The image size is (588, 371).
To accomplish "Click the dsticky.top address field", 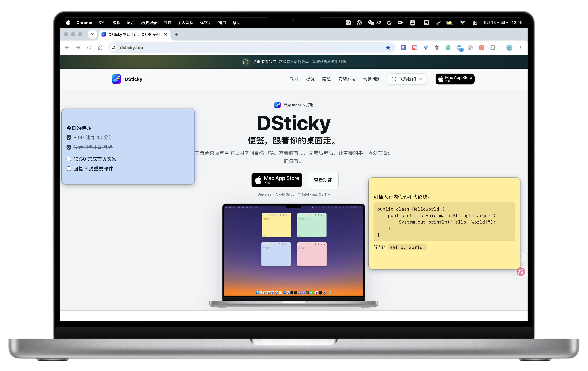I will tap(251, 48).
